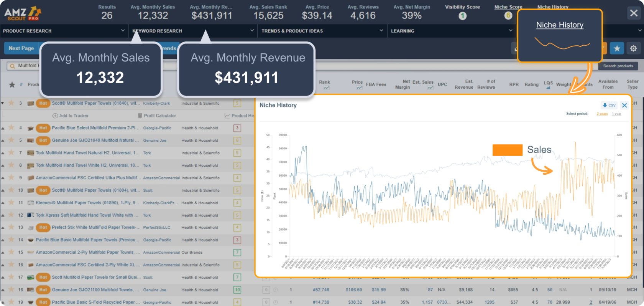Open Pacific Blue Select Multifold Premium listing

click(95, 128)
